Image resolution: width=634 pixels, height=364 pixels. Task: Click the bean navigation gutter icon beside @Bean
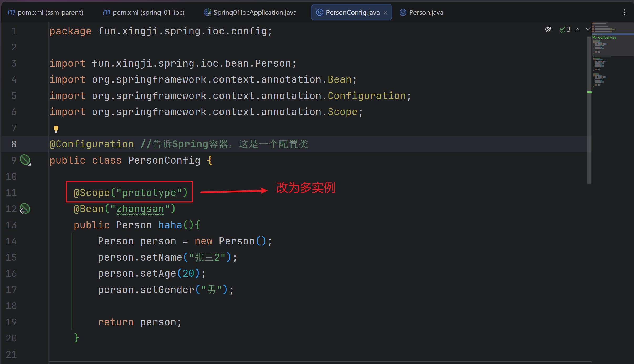pyautogui.click(x=25, y=209)
